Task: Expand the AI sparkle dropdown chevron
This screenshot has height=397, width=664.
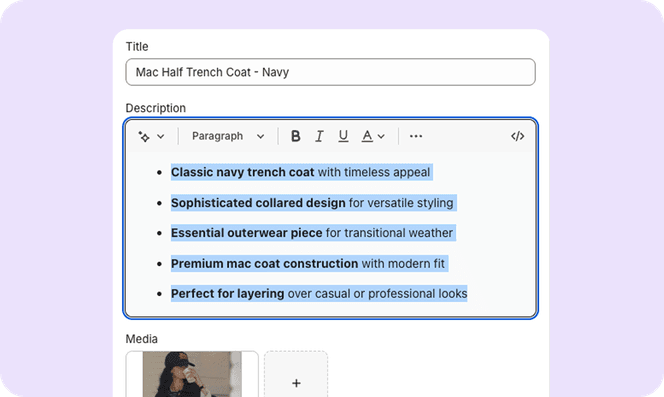Action: coord(160,136)
